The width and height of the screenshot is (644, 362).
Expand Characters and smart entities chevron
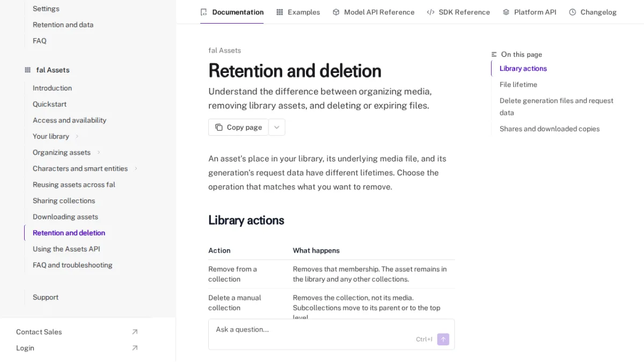[136, 168]
